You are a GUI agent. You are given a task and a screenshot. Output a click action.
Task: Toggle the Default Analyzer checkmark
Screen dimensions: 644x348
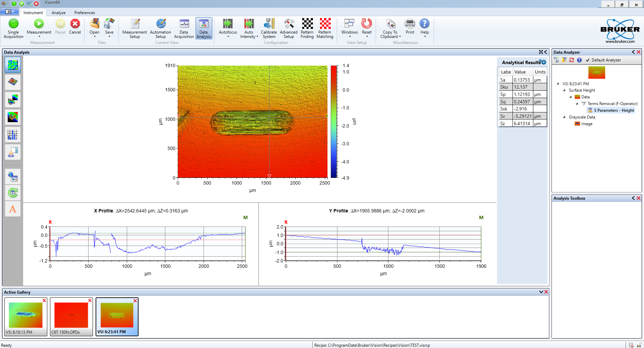588,60
